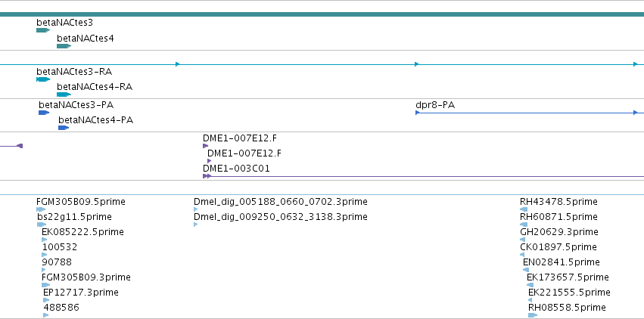Click the RH43478.5prime reverse arrow glyph
644x319 pixels.
(524, 209)
